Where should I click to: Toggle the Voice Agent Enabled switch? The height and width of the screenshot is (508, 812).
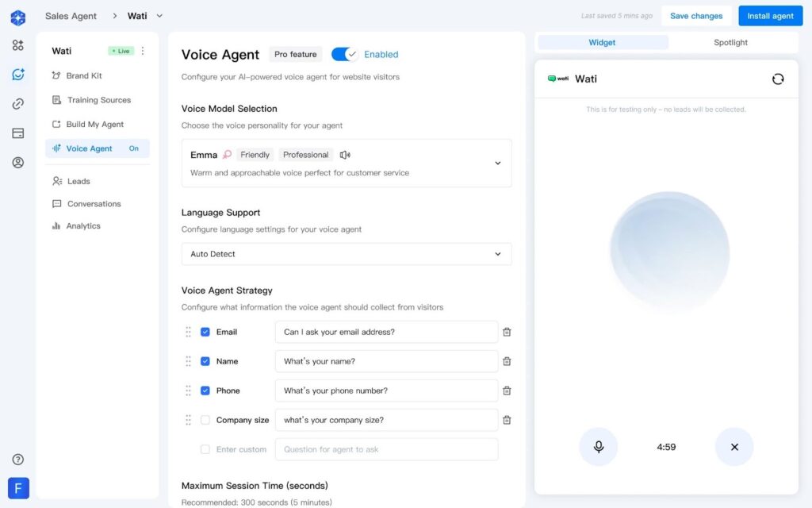(345, 55)
